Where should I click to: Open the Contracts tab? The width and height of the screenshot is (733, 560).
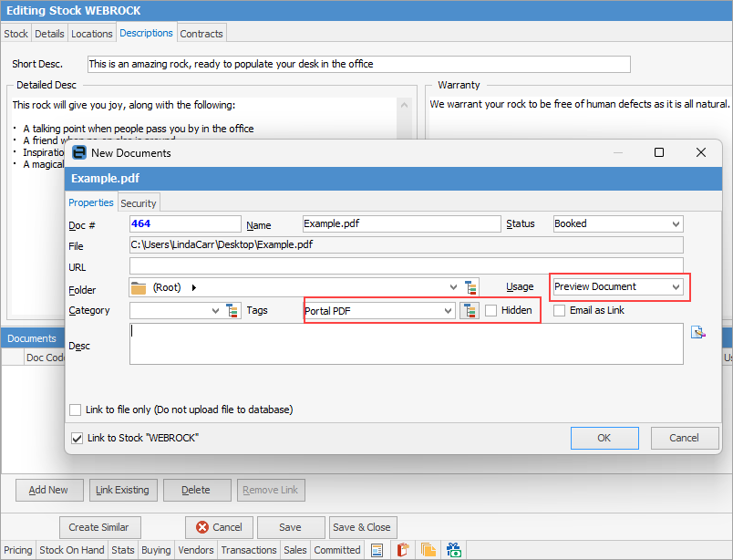pos(201,34)
